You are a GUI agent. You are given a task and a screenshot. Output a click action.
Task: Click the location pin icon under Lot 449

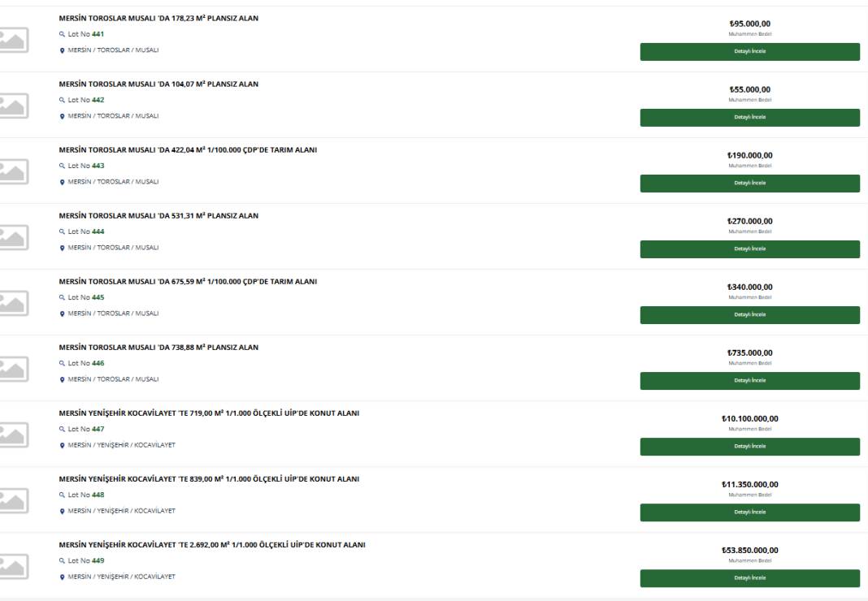tap(62, 577)
